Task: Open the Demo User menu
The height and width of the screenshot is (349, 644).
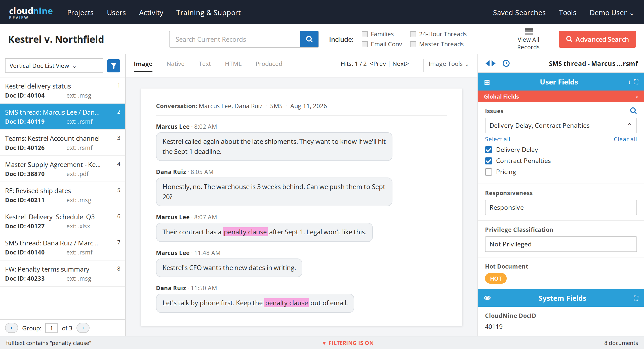Action: pos(611,13)
